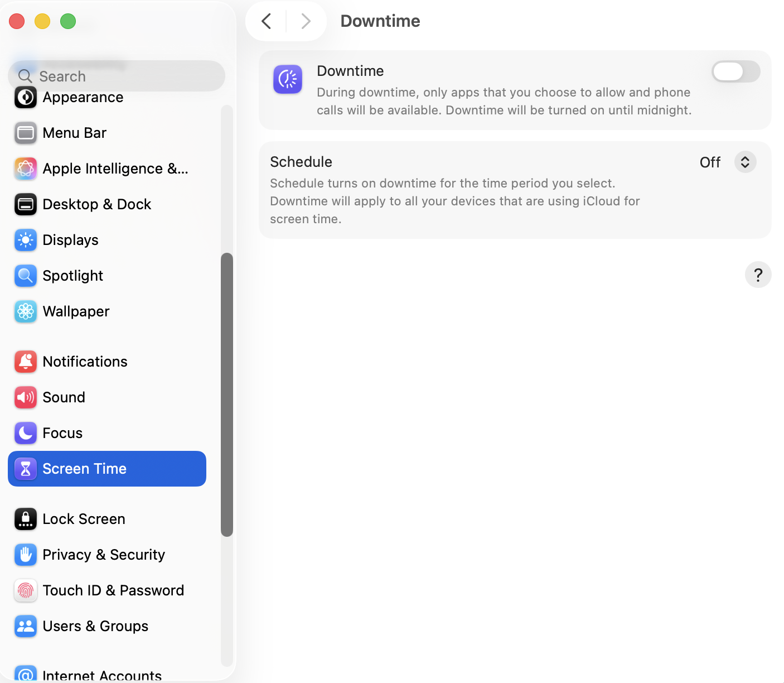
Task: Open Focus moon icon in sidebar
Action: [x=26, y=433]
